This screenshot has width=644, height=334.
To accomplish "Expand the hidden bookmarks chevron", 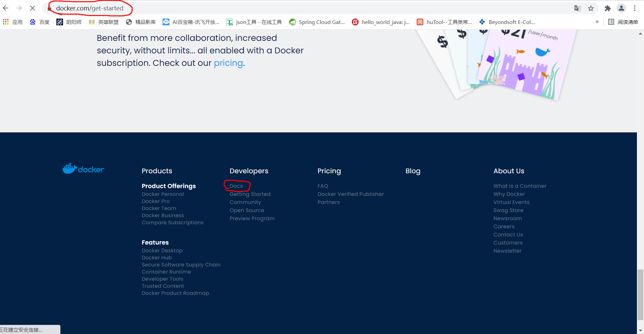I will (597, 22).
